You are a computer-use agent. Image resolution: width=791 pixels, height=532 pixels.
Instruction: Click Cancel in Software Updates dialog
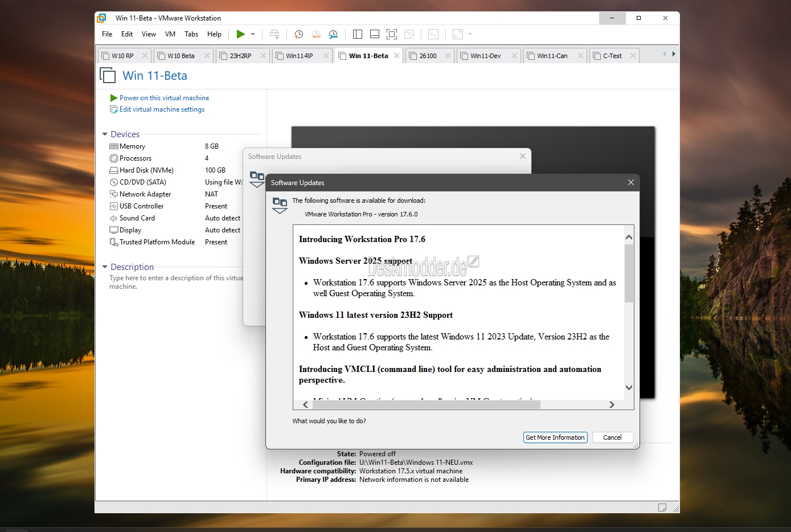pyautogui.click(x=612, y=437)
